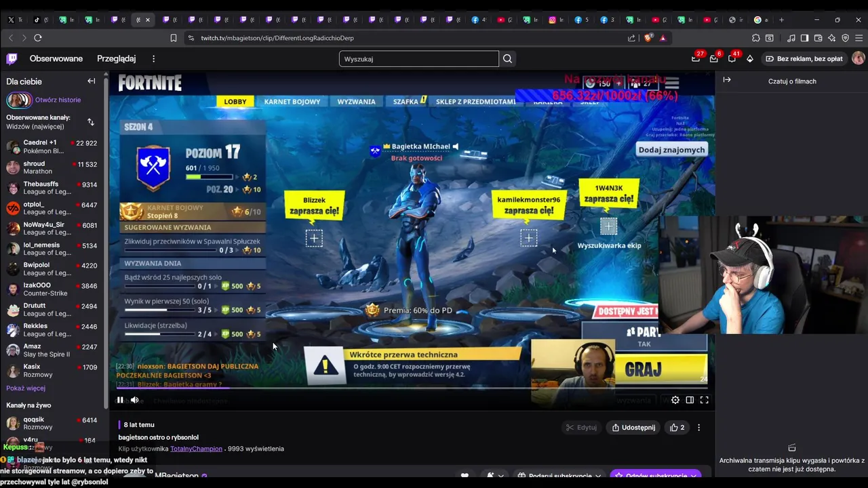Open the inbox icon with badge 6
Screen dimensions: 868x488
point(713,59)
